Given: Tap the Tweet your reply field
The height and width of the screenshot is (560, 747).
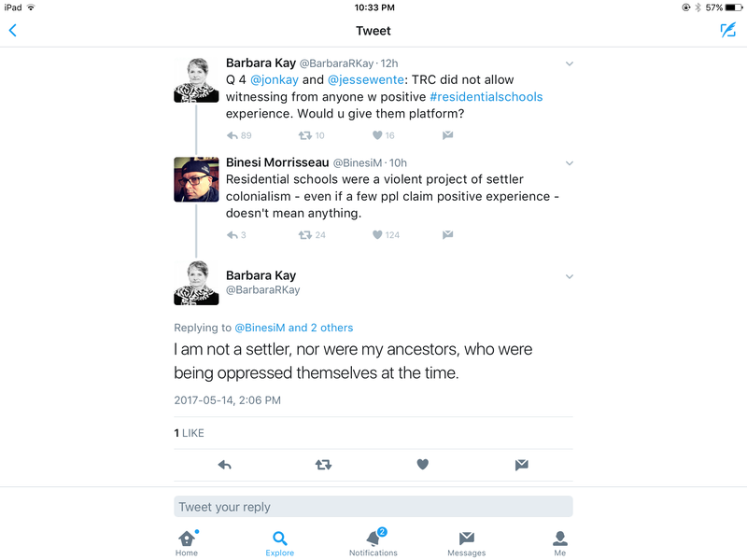Looking at the screenshot, I should (373, 507).
